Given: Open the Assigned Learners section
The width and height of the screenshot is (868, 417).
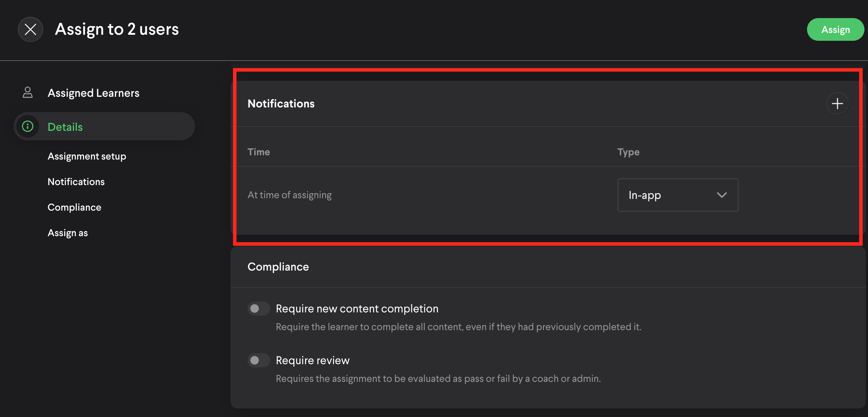Looking at the screenshot, I should coord(93,93).
